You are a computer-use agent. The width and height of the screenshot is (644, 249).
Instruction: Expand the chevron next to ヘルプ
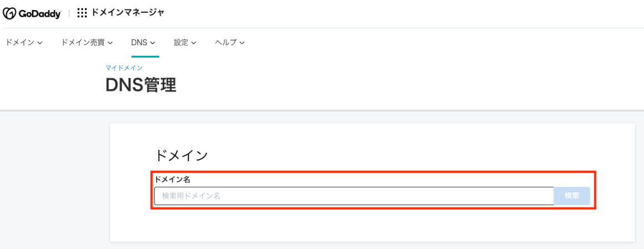242,43
